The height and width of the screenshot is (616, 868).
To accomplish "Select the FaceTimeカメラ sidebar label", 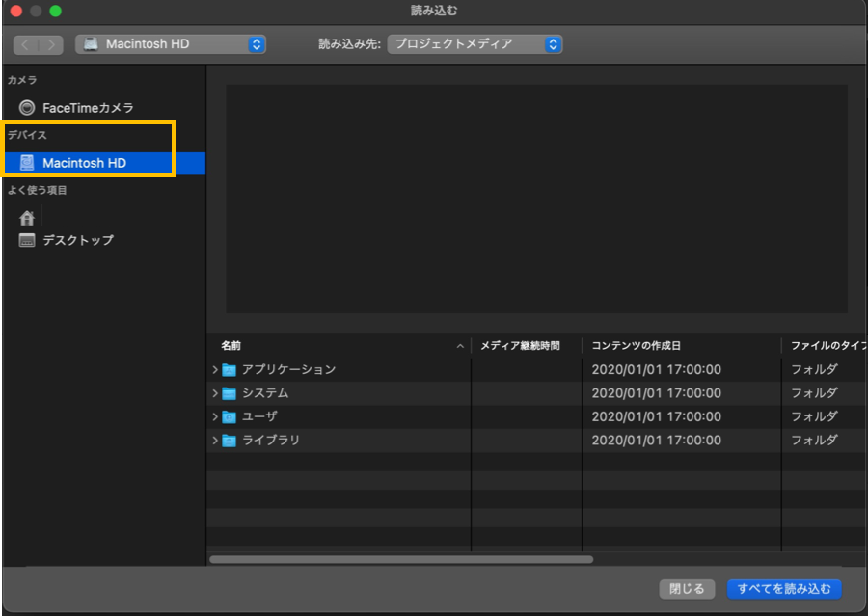I will click(x=88, y=108).
